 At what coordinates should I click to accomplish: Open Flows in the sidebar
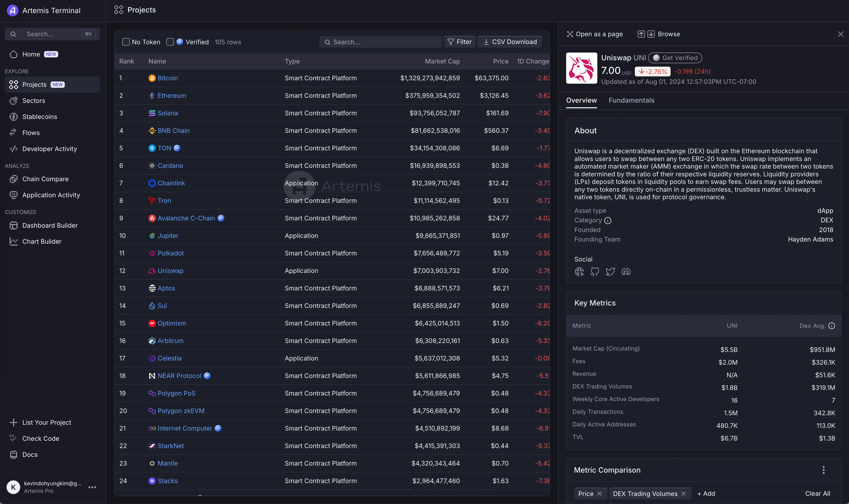pos(52,133)
